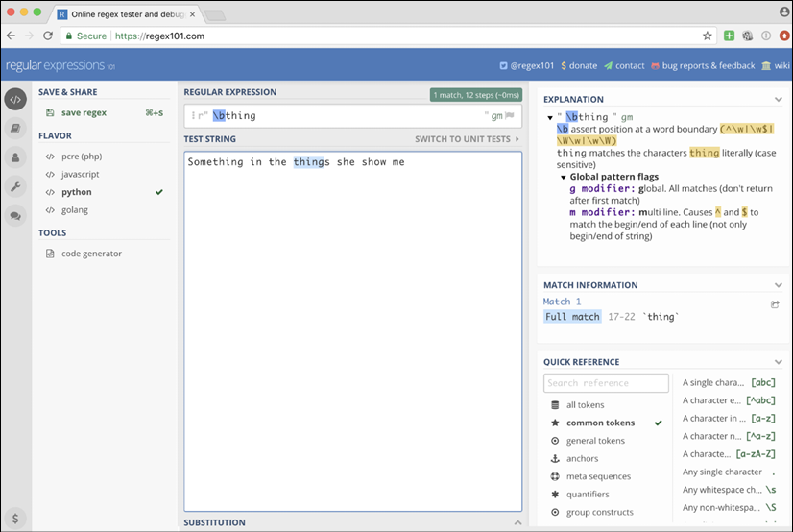The height and width of the screenshot is (532, 793).
Task: Switch to unit tests link
Action: [465, 139]
